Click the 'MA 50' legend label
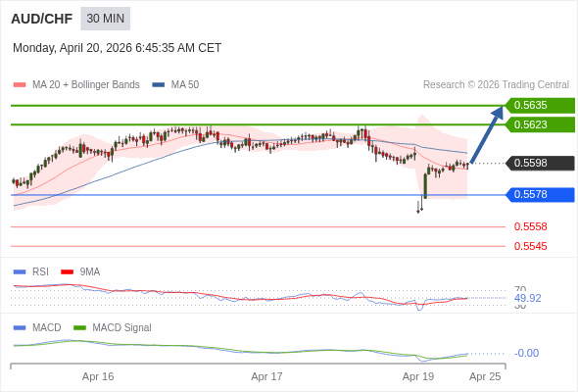Viewport: 578px width, 392px height. point(185,85)
